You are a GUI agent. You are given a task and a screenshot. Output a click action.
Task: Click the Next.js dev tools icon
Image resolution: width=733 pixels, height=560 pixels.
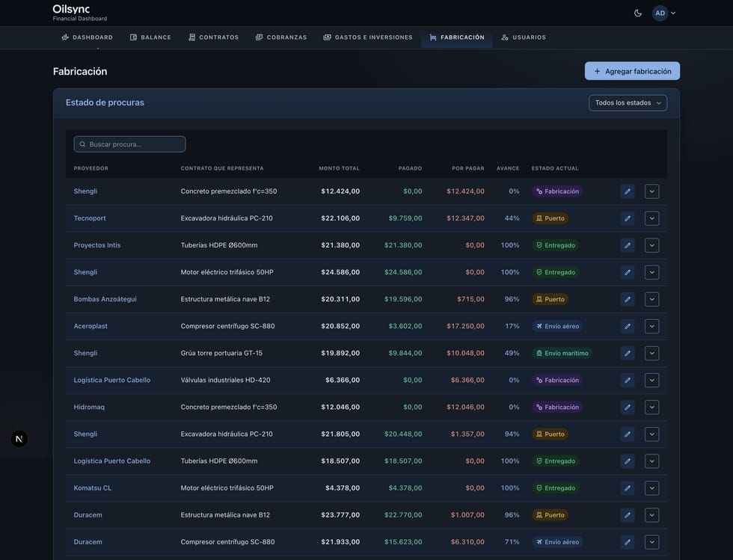[x=19, y=439]
